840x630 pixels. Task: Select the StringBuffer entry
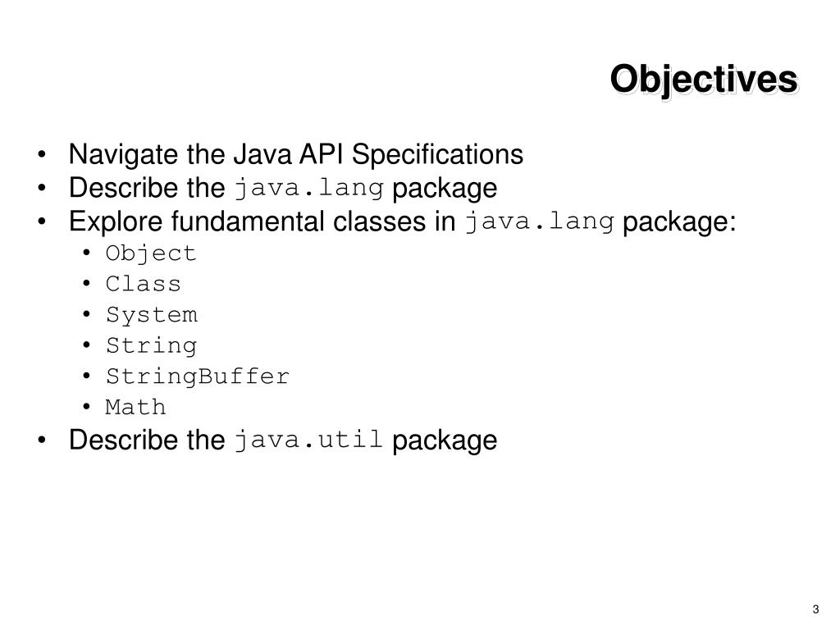pyautogui.click(x=197, y=376)
